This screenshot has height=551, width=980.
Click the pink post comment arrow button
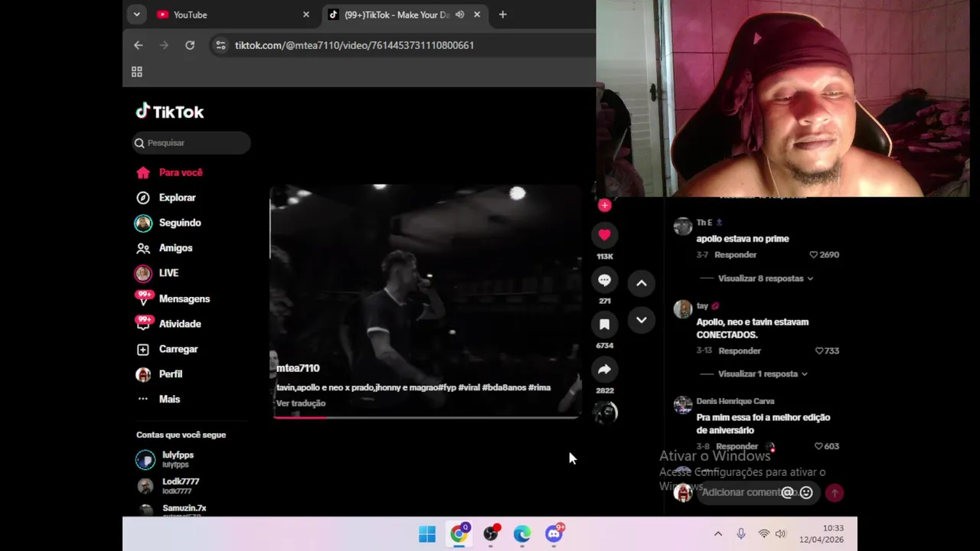pyautogui.click(x=835, y=493)
